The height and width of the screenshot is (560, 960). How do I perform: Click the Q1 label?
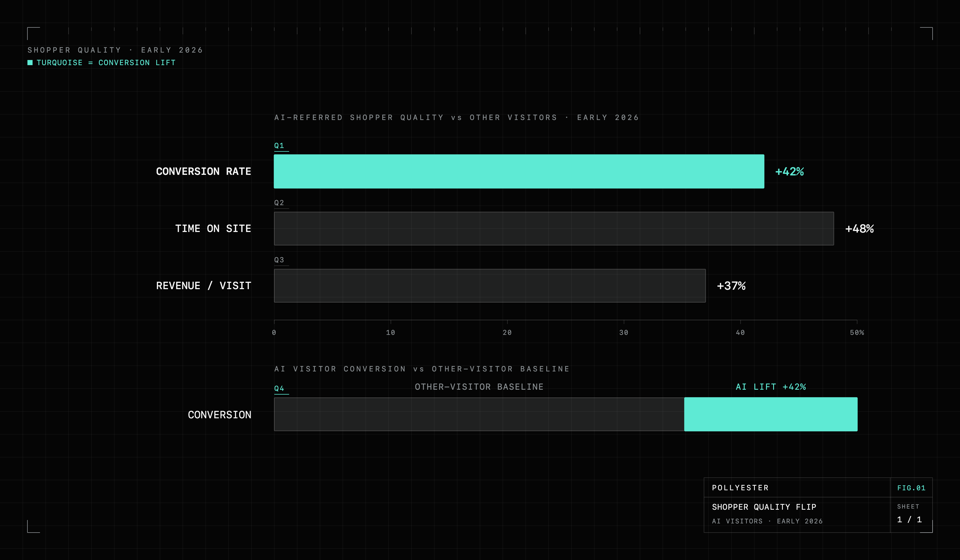point(279,145)
